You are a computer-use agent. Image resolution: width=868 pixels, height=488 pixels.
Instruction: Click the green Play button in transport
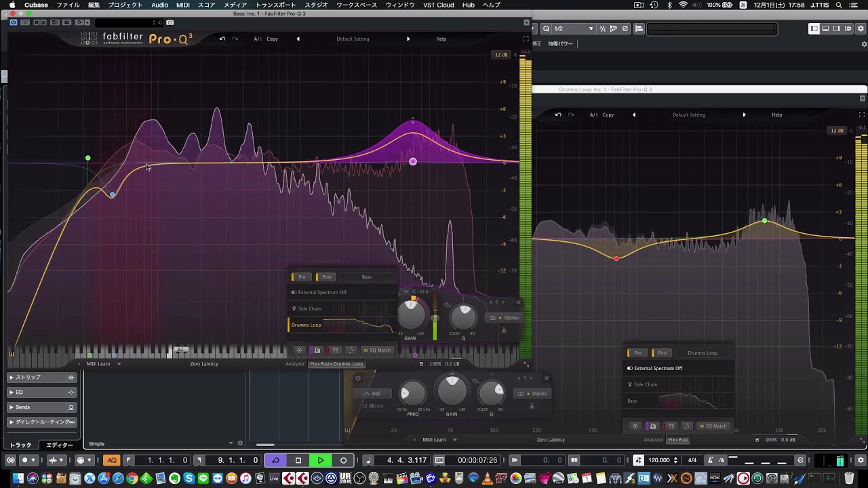click(321, 460)
